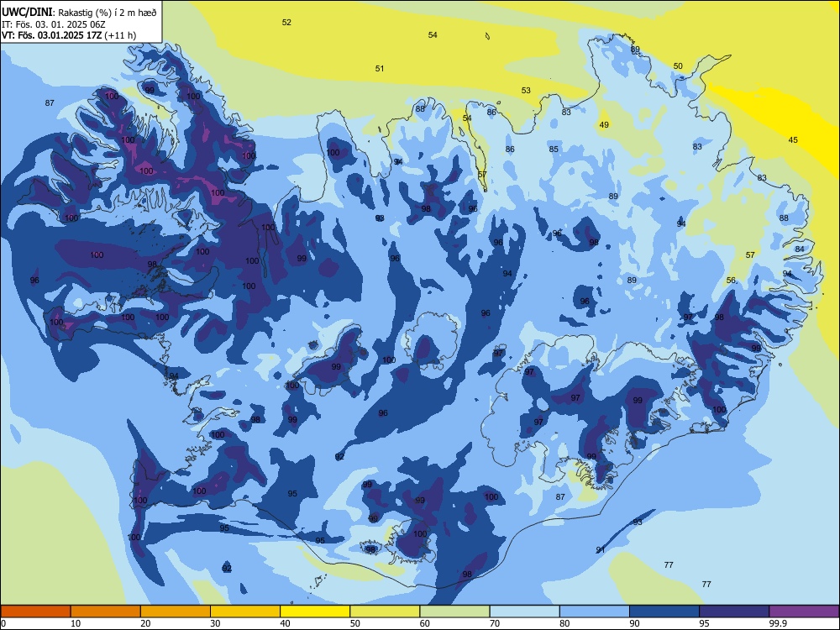Screen dimensions: 840x630
Task: Click the '85' humidity value on the map
Action: [554, 150]
